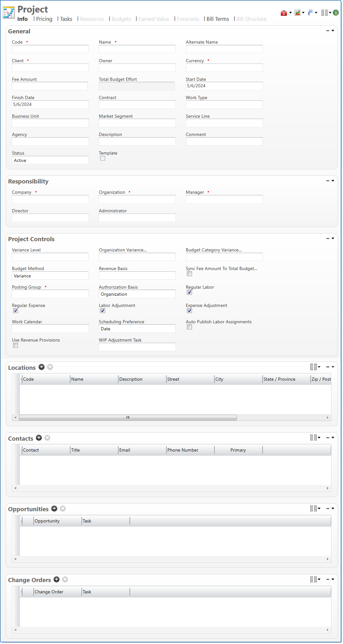Open the red toolbox menu icon
Viewport: 343px width, 644px height.
(x=284, y=13)
